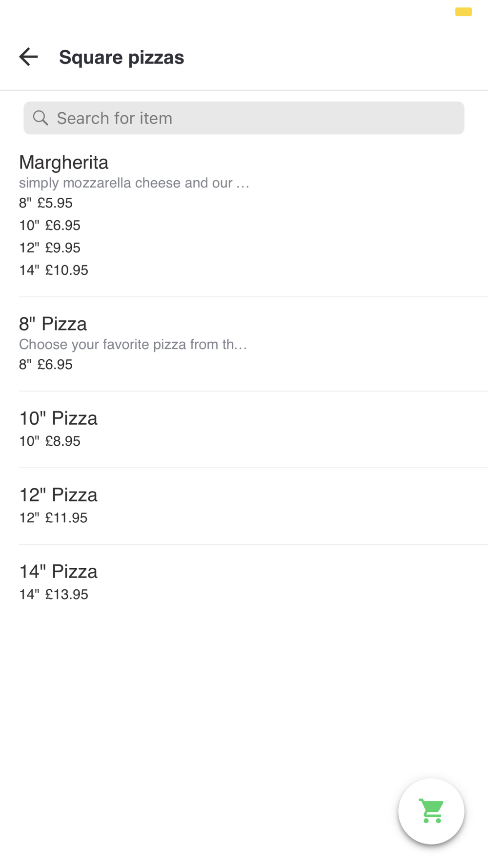488x868 pixels.
Task: Select the 8" £6.95 price
Action: point(46,365)
